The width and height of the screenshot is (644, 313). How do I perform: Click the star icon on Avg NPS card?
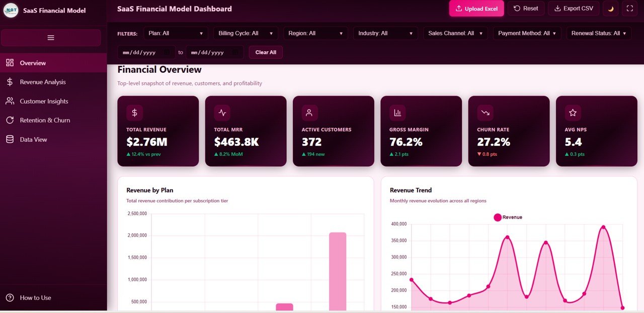[572, 113]
